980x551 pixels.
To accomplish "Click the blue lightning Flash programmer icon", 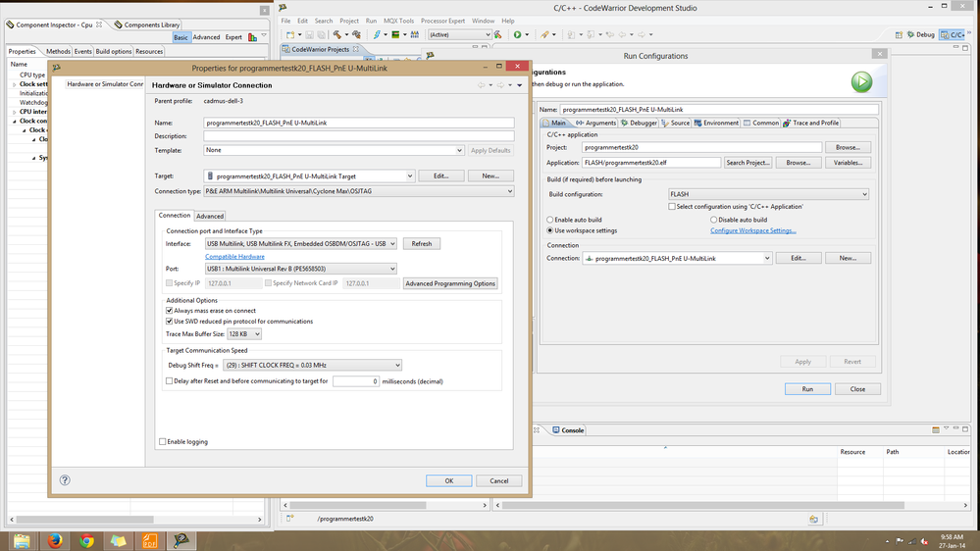I will [x=377, y=35].
